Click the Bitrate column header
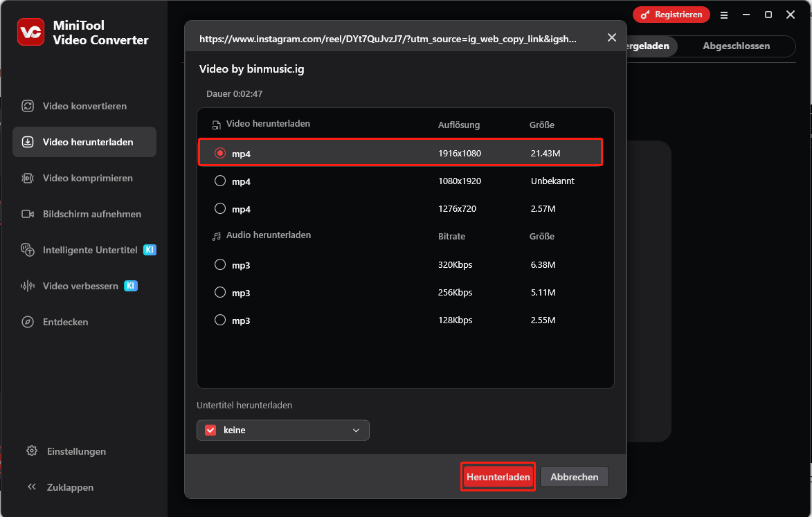 click(x=451, y=236)
